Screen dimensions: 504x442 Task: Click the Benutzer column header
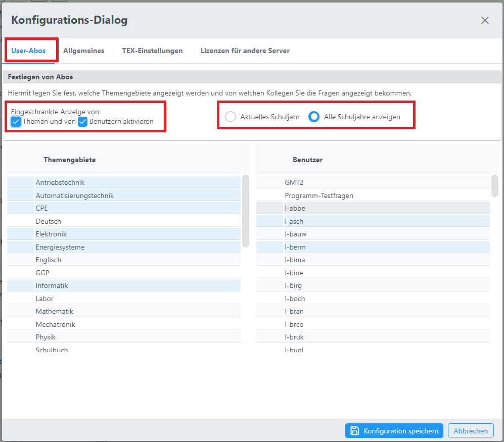click(307, 160)
